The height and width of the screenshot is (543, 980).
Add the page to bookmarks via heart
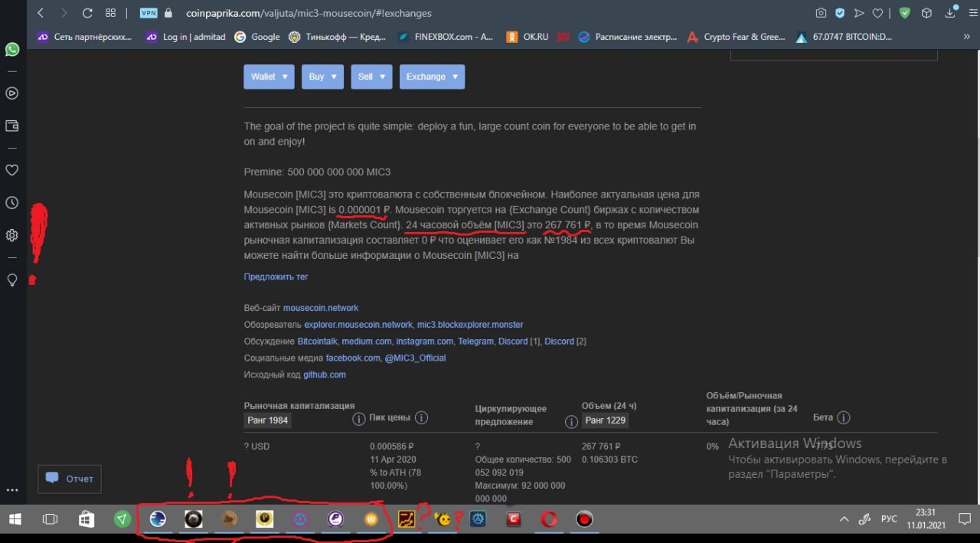tap(879, 13)
